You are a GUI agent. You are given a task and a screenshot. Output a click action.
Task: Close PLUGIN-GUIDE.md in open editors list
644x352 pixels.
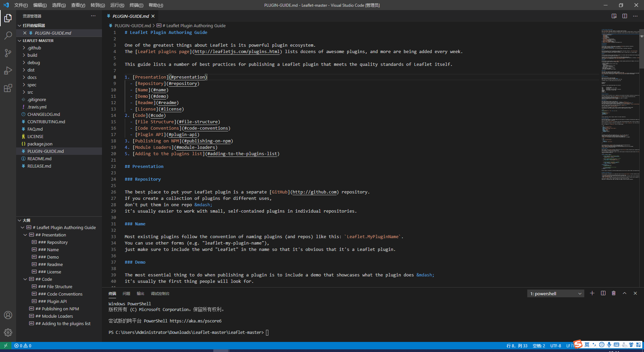pos(25,33)
